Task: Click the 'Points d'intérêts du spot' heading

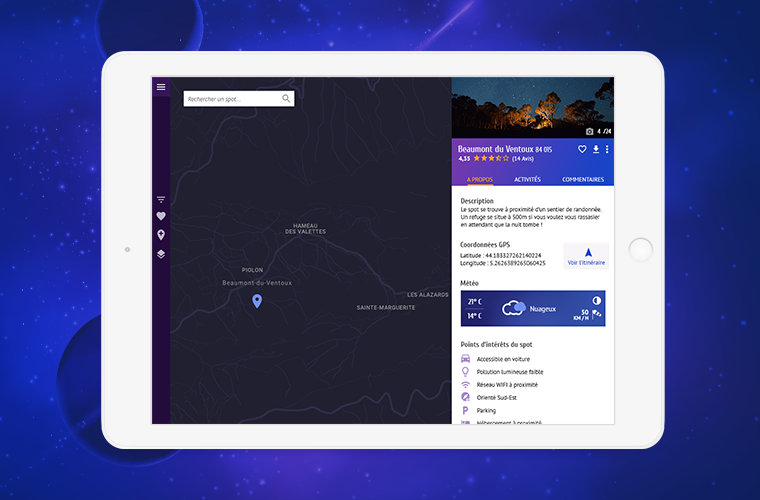Action: 496,344
